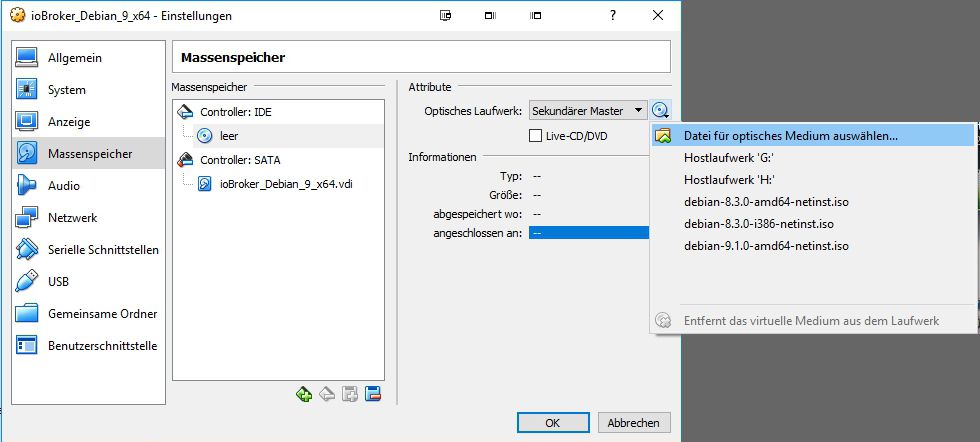Click the add attachment icon
Image resolution: width=980 pixels, height=442 pixels.
pos(350,394)
